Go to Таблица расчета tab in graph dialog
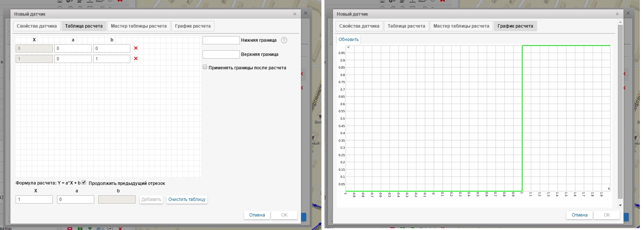This screenshot has height=230, width=644. (406, 26)
